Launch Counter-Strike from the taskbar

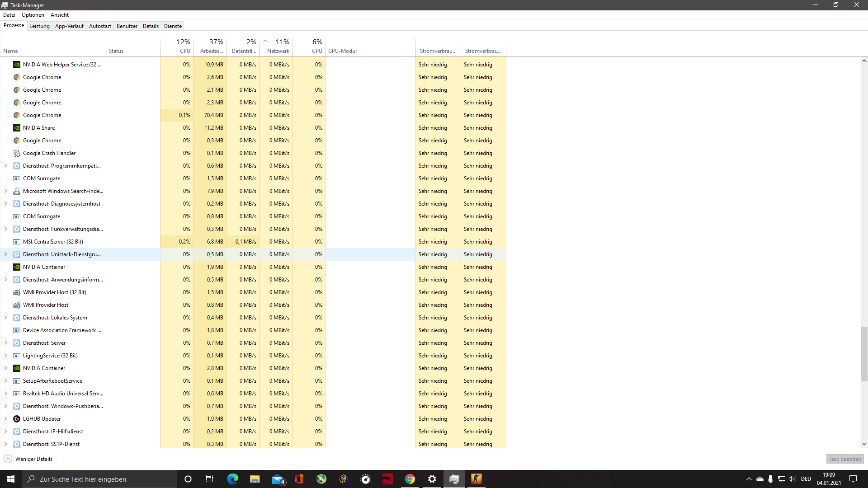(476, 479)
